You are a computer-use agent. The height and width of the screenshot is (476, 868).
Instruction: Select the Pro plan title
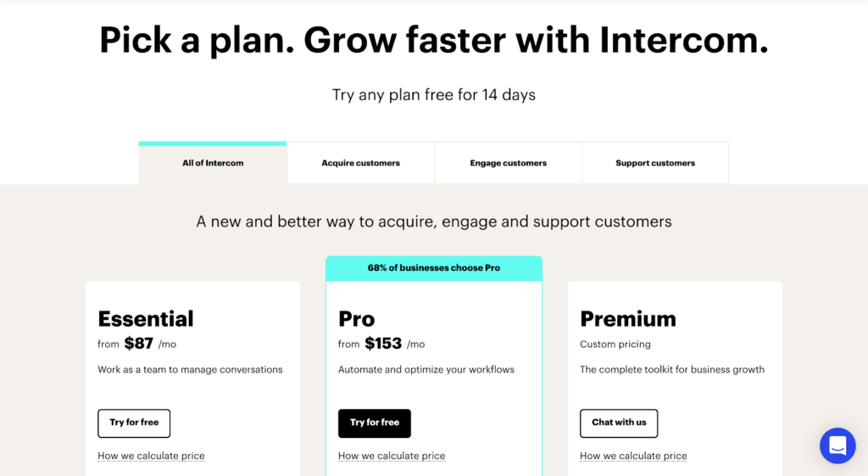pyautogui.click(x=357, y=319)
